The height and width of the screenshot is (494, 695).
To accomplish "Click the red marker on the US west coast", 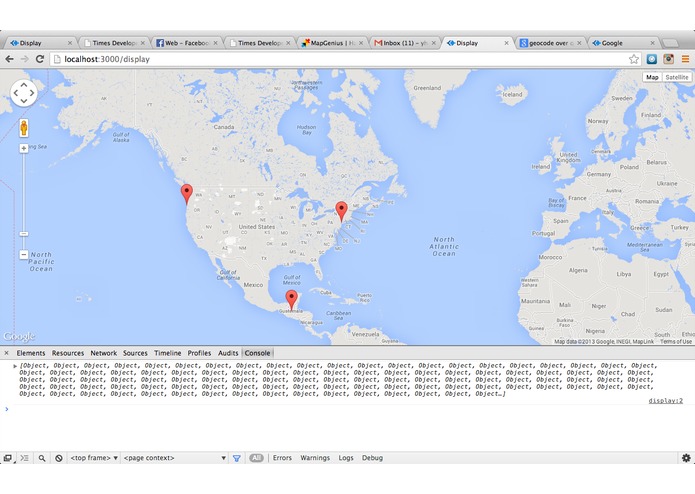I will 187,194.
